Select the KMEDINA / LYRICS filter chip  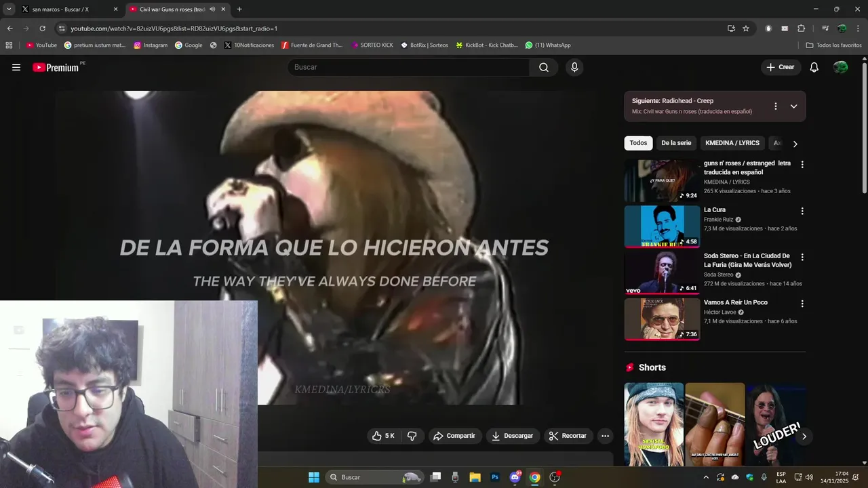click(x=732, y=143)
